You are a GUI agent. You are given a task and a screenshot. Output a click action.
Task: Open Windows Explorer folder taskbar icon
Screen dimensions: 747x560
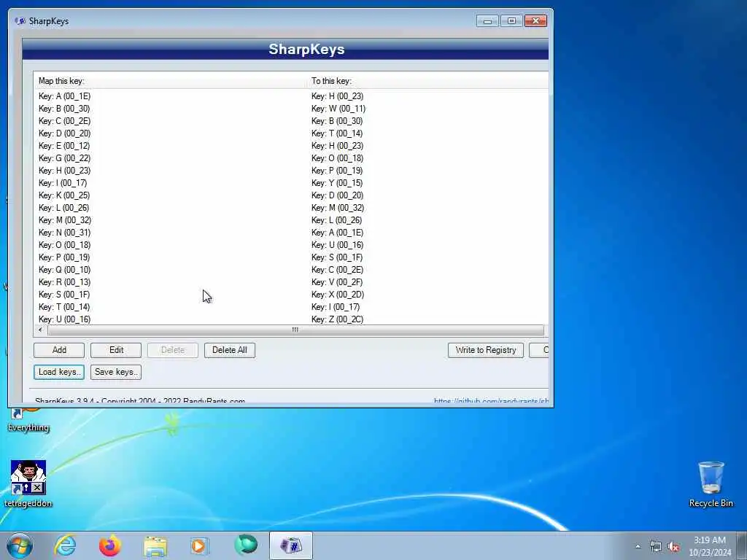point(155,546)
